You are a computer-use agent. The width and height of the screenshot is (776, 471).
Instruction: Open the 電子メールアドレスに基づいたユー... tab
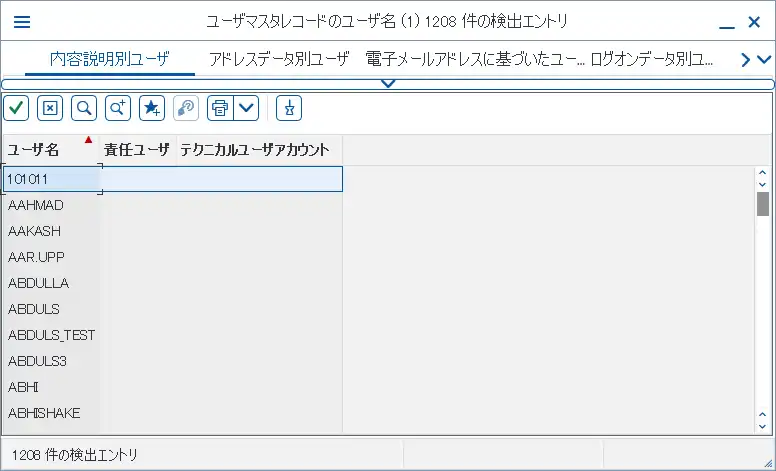tap(475, 60)
